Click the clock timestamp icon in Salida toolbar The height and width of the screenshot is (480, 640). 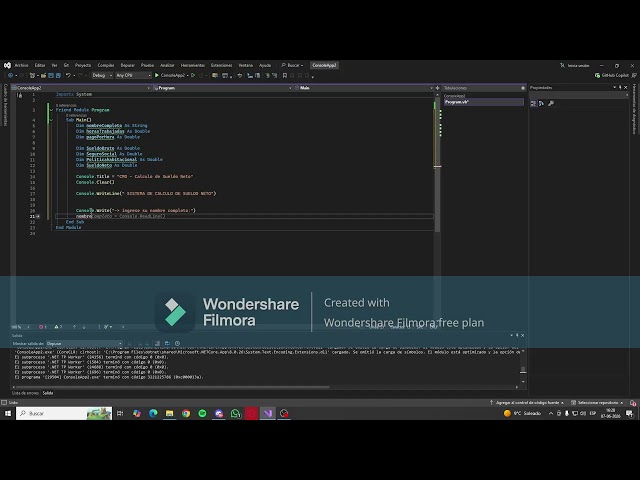(177, 344)
